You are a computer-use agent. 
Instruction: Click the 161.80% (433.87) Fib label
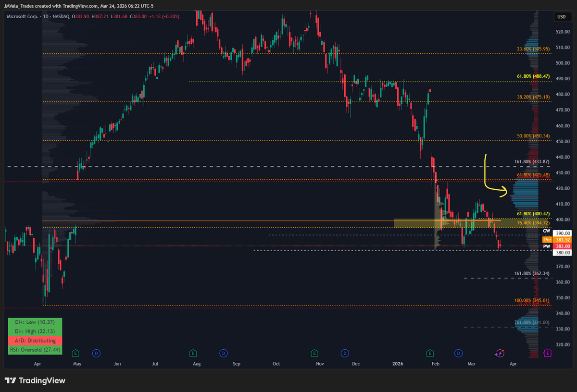[532, 162]
